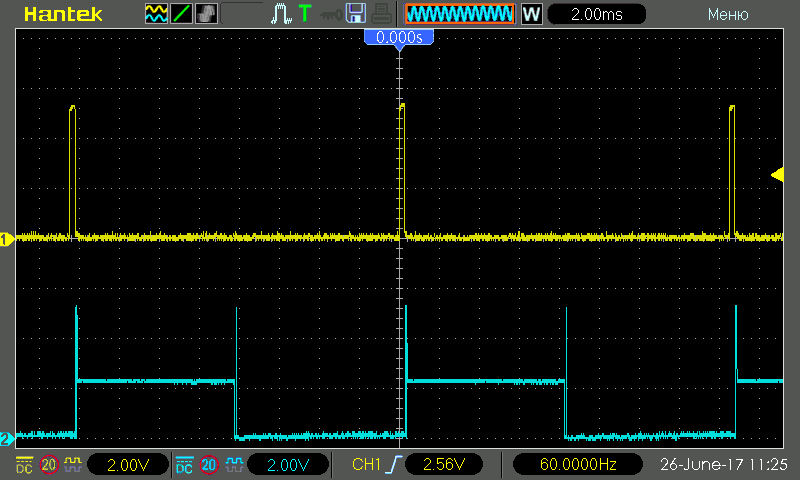Click the cyan pulse trigger icon
The image size is (800, 480).
280,14
